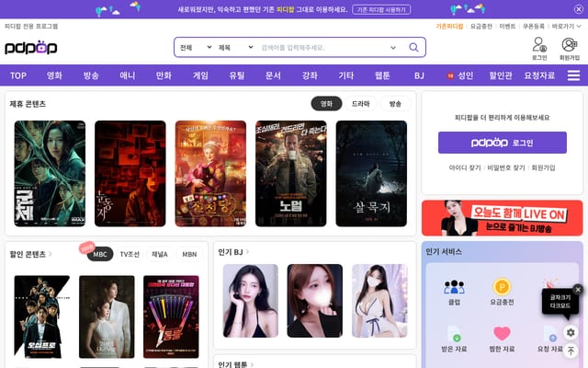588x368 pixels.
Task: Click the search magnifier icon
Action: click(x=413, y=47)
